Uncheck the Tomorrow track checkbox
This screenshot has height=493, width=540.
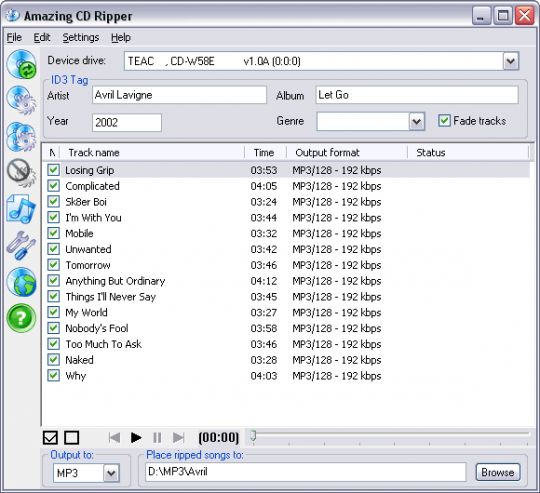(53, 265)
